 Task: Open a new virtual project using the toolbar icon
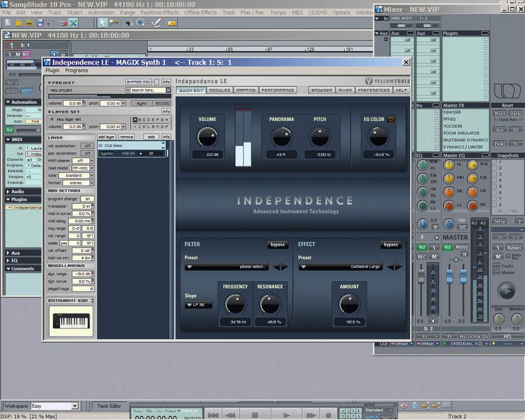tap(6, 23)
